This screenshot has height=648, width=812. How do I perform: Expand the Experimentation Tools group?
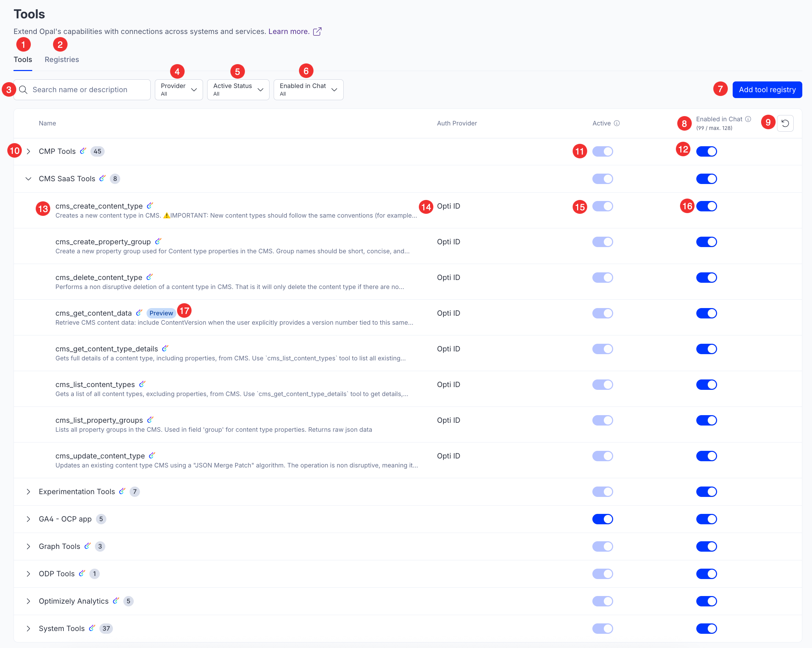coord(28,491)
